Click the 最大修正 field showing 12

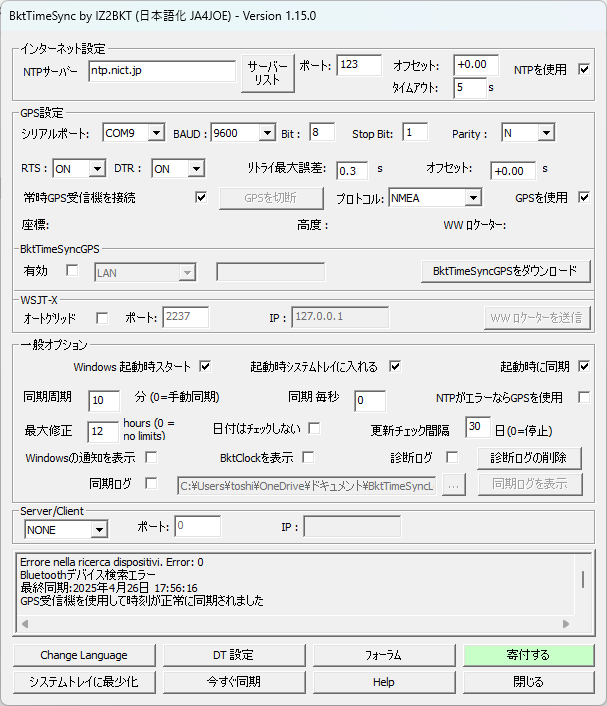coord(103,432)
